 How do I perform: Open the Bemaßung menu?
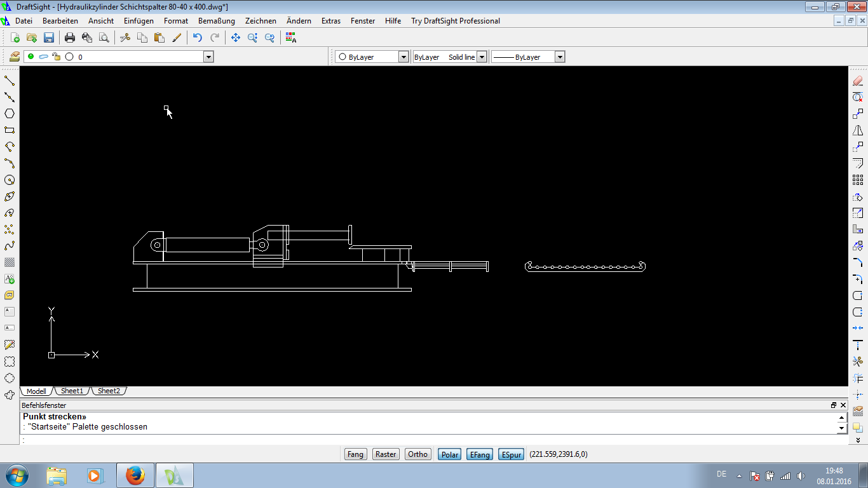click(216, 21)
